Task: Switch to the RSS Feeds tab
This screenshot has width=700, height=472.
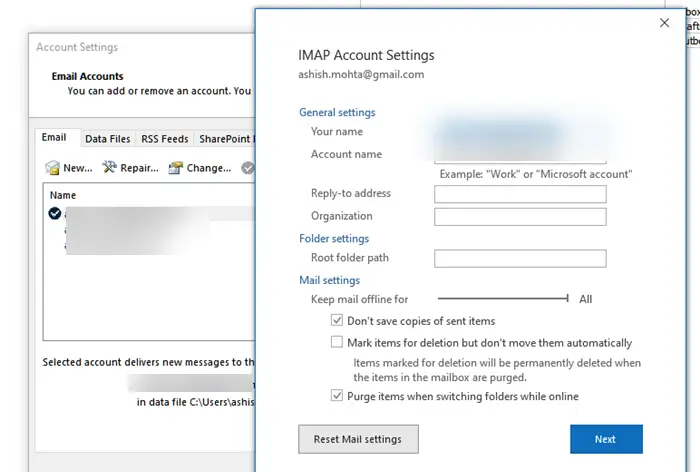Action: click(x=165, y=139)
